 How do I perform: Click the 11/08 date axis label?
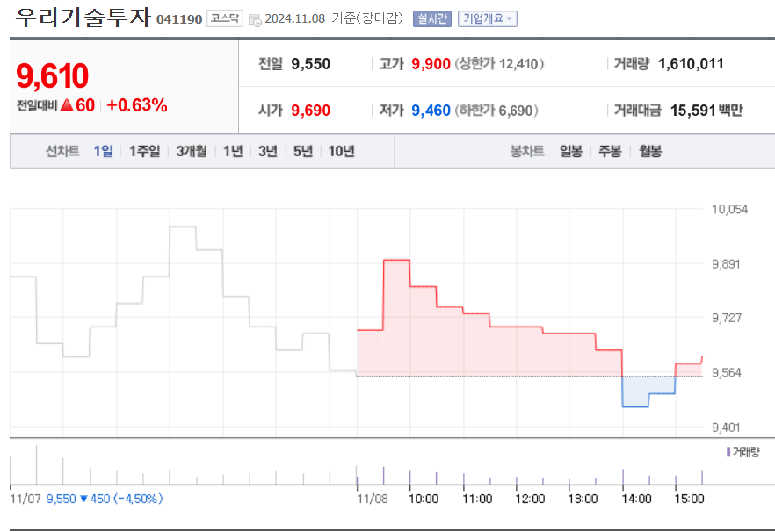tap(373, 499)
